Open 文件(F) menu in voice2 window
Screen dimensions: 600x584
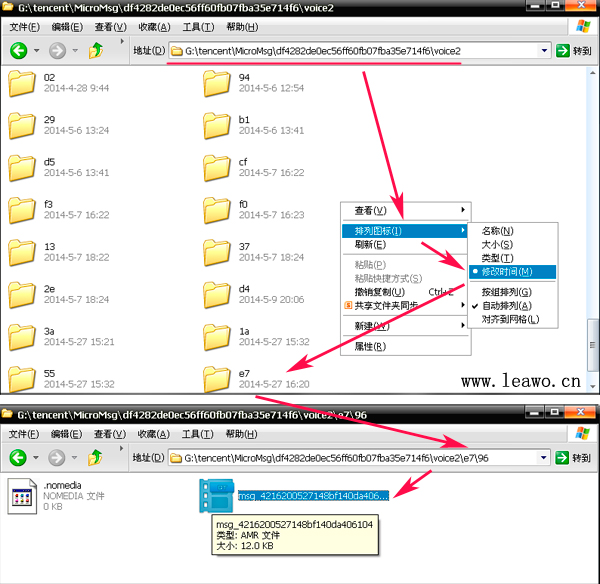24,27
